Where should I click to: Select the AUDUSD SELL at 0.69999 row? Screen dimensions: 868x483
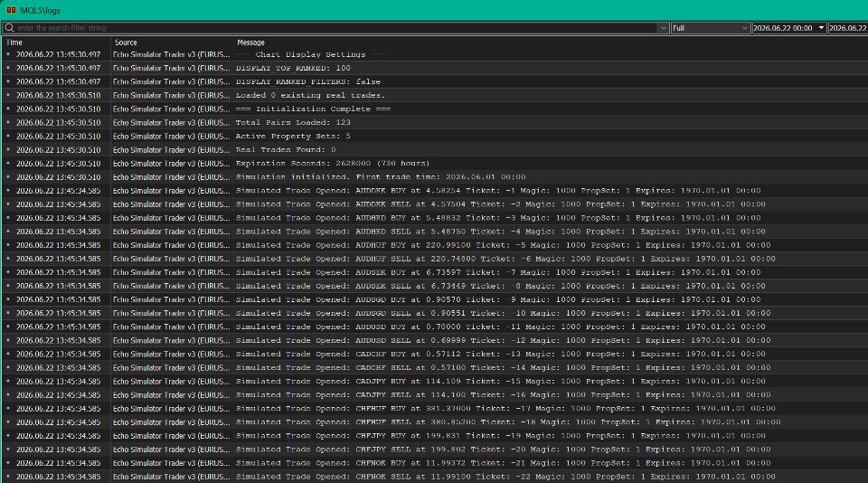coord(434,341)
